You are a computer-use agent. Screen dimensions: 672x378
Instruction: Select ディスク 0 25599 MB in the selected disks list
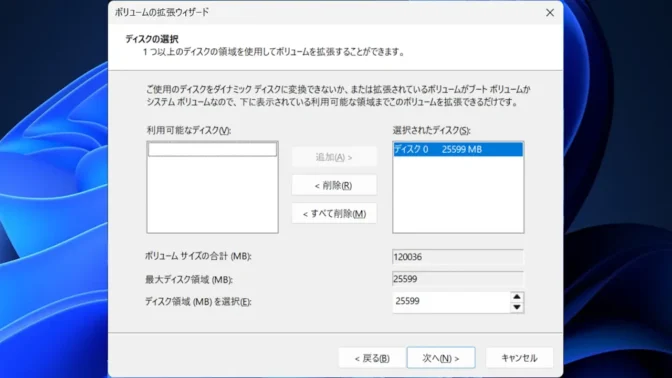(x=458, y=149)
